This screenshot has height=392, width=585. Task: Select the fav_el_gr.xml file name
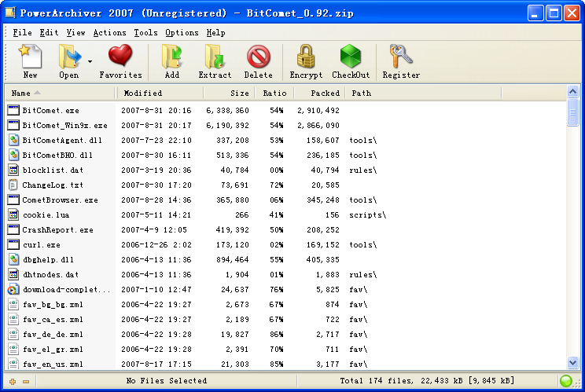pyautogui.click(x=53, y=350)
